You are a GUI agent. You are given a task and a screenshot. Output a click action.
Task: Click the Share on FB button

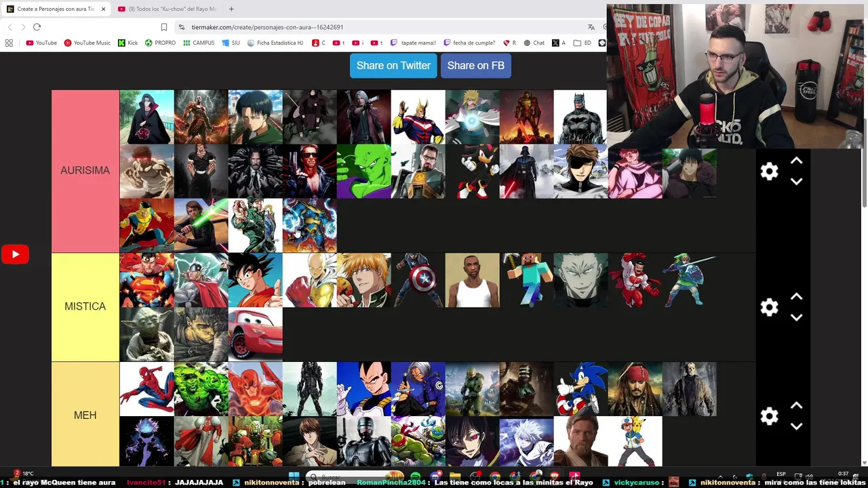point(475,66)
